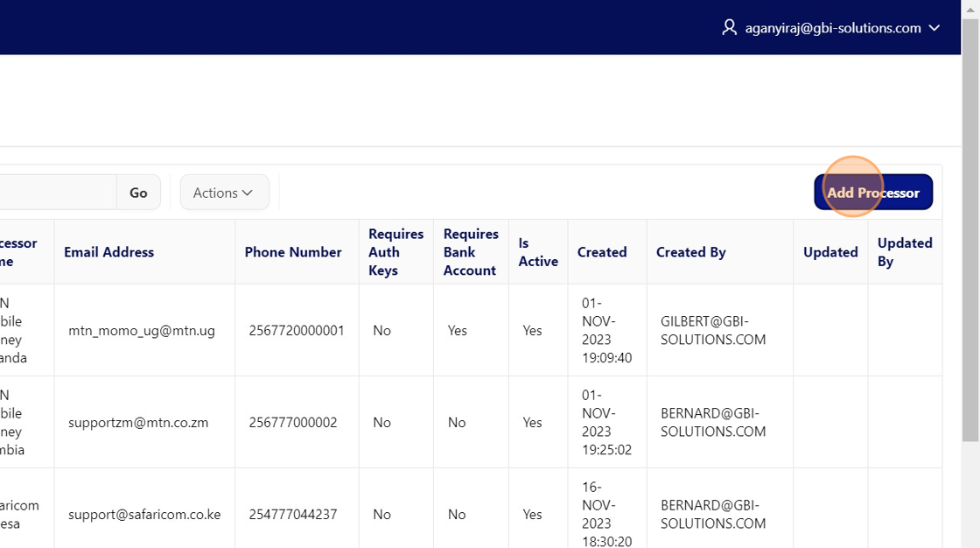Screen dimensions: 980x548
Task: Click the Updated By column header
Action: (x=904, y=252)
